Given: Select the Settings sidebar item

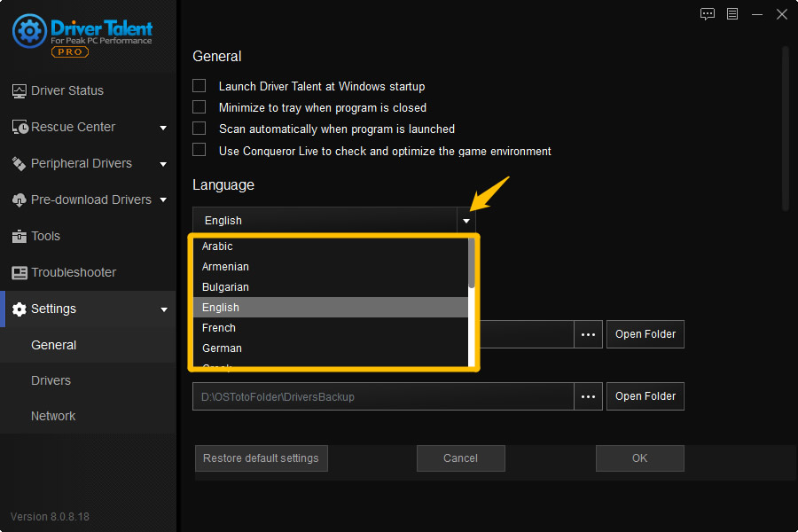Looking at the screenshot, I should coord(88,309).
